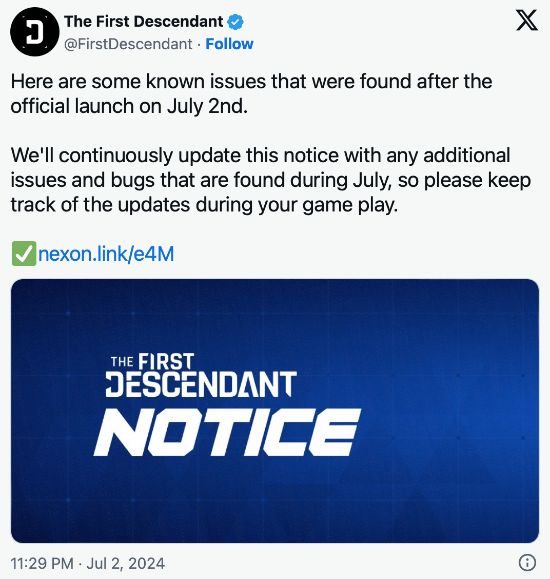The height and width of the screenshot is (579, 550).
Task: Click The First Descendant display name
Action: [x=144, y=22]
